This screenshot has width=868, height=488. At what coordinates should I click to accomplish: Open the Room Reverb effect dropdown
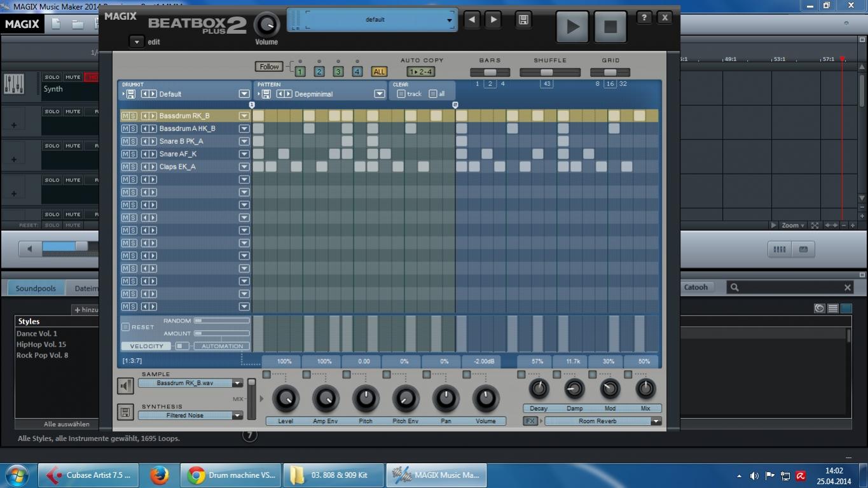click(x=656, y=421)
